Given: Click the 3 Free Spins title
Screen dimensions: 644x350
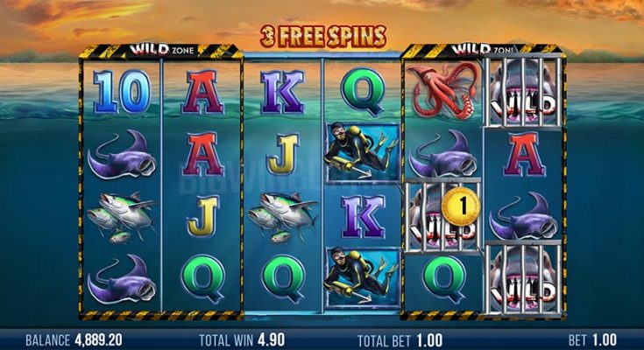Looking at the screenshot, I should pos(322,36).
